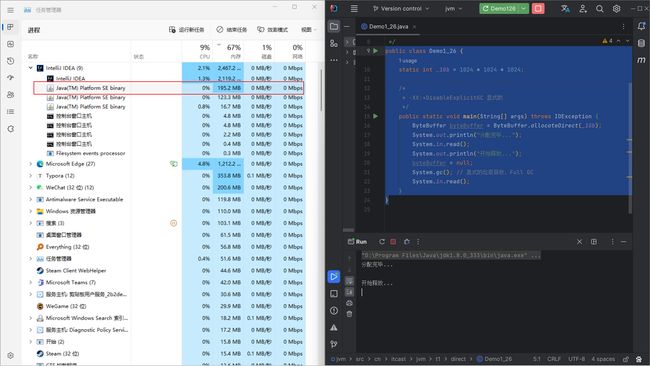
Task: Rerun program from Run panel toolbar
Action: [x=382, y=242]
